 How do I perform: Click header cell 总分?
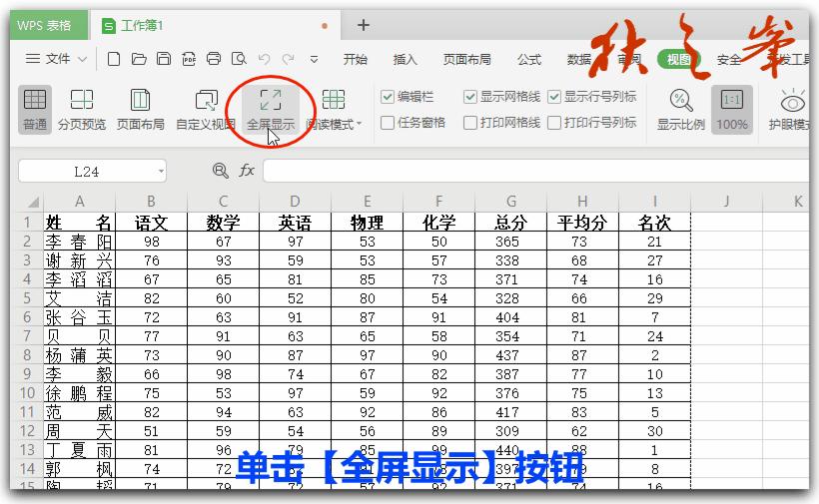(x=510, y=223)
